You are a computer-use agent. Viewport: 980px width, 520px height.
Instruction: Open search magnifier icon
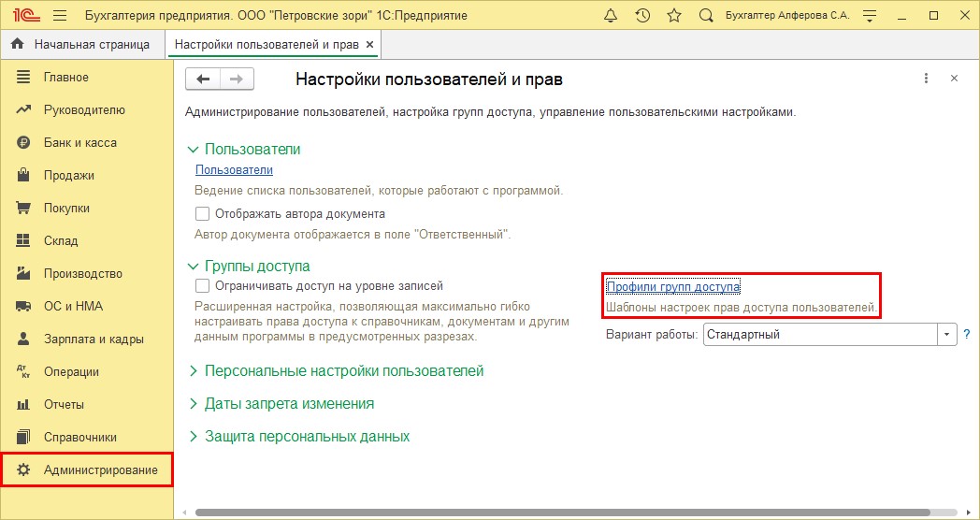click(706, 16)
